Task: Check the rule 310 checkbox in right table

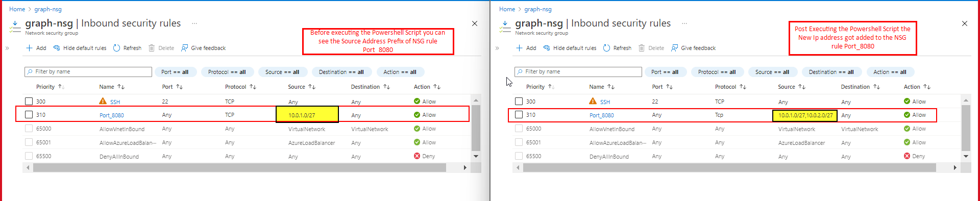Action: click(519, 115)
